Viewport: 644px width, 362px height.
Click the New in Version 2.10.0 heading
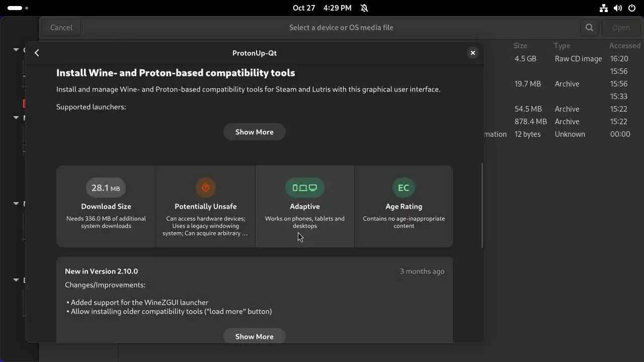tap(101, 271)
